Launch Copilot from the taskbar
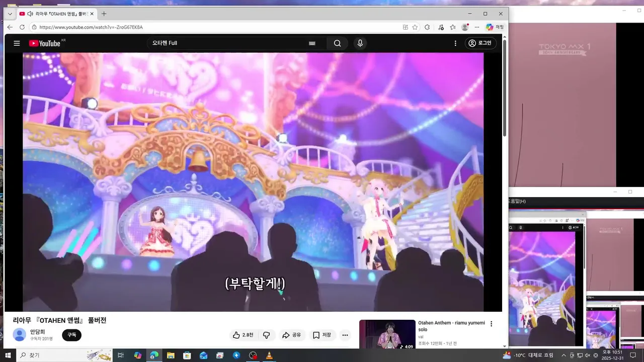 click(x=137, y=355)
